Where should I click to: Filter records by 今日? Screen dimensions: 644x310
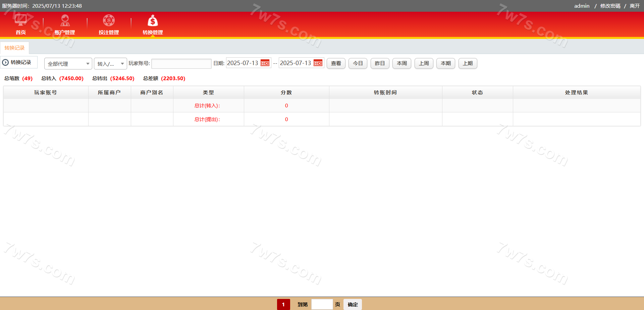point(358,63)
